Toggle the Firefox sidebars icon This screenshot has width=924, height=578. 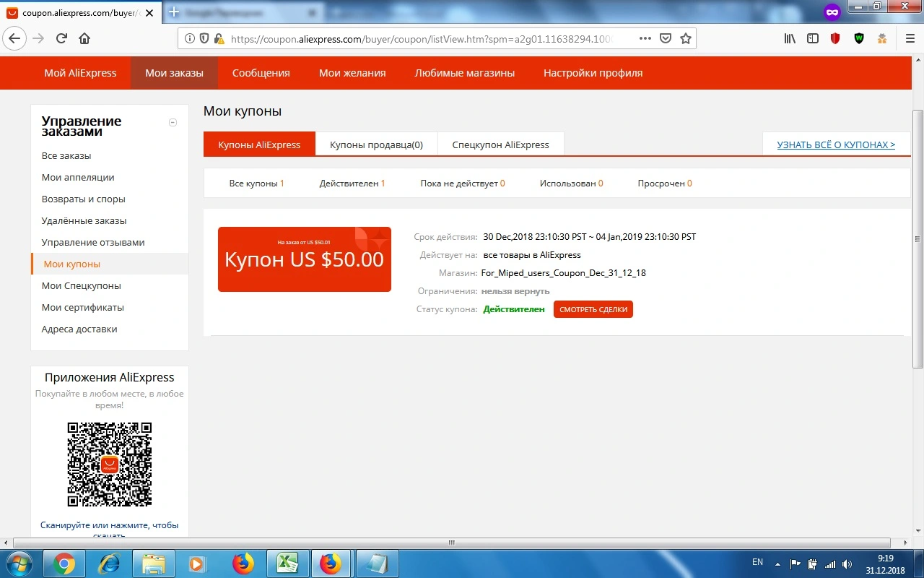coord(813,39)
